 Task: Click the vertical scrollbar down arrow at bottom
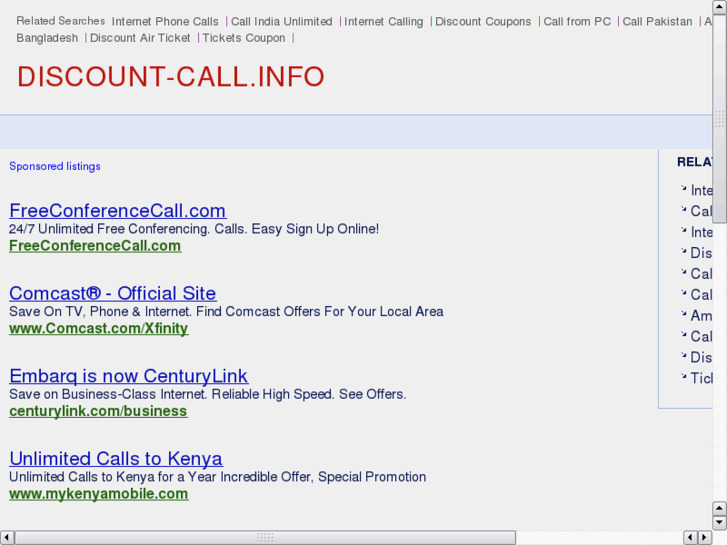coord(719,523)
